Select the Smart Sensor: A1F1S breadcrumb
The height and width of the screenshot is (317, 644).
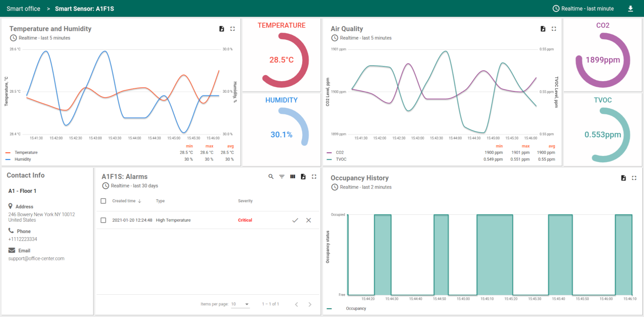(84, 8)
